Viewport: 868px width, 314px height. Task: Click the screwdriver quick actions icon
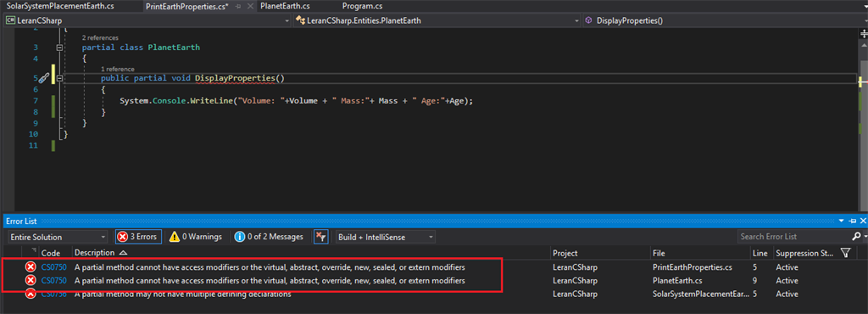coord(44,78)
